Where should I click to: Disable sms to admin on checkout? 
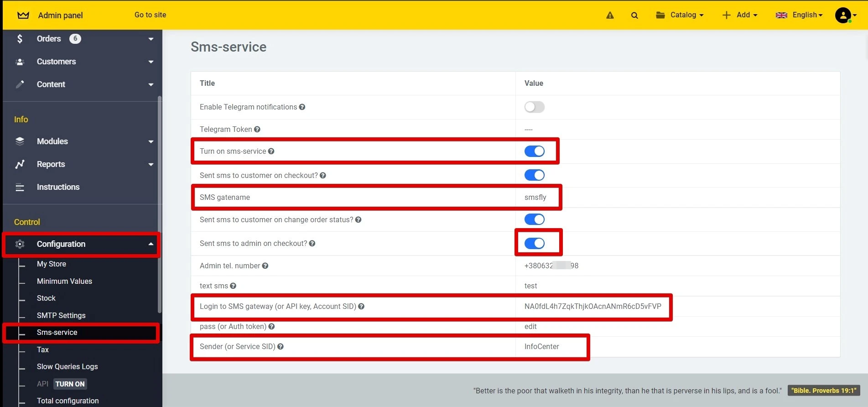(534, 244)
